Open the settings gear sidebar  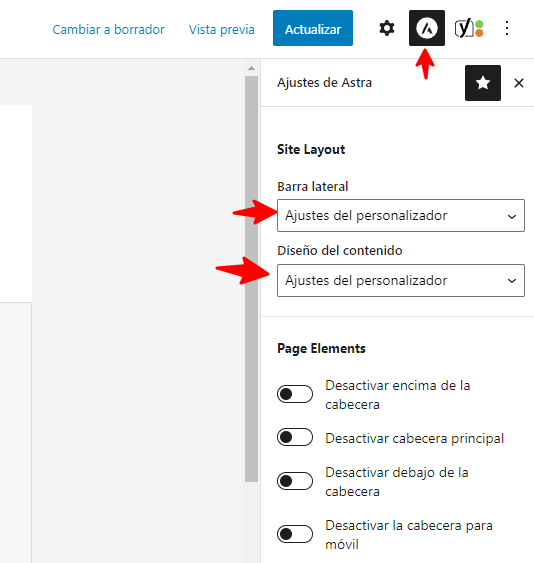pyautogui.click(x=387, y=28)
